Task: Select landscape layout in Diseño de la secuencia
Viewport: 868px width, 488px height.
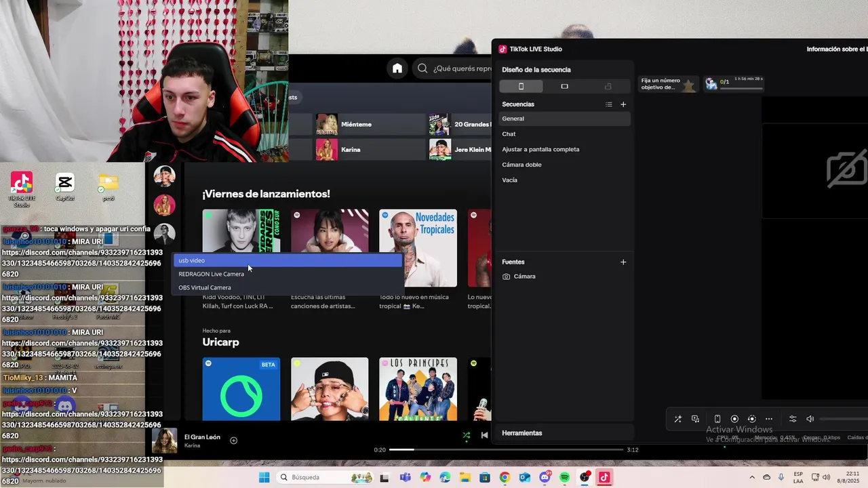Action: pos(564,86)
